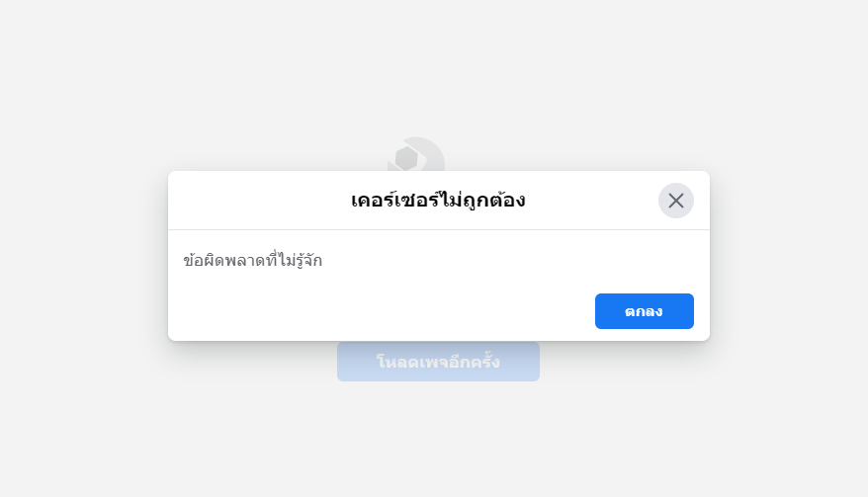
Task: Click the button beneath the dialog box
Action: (x=438, y=362)
